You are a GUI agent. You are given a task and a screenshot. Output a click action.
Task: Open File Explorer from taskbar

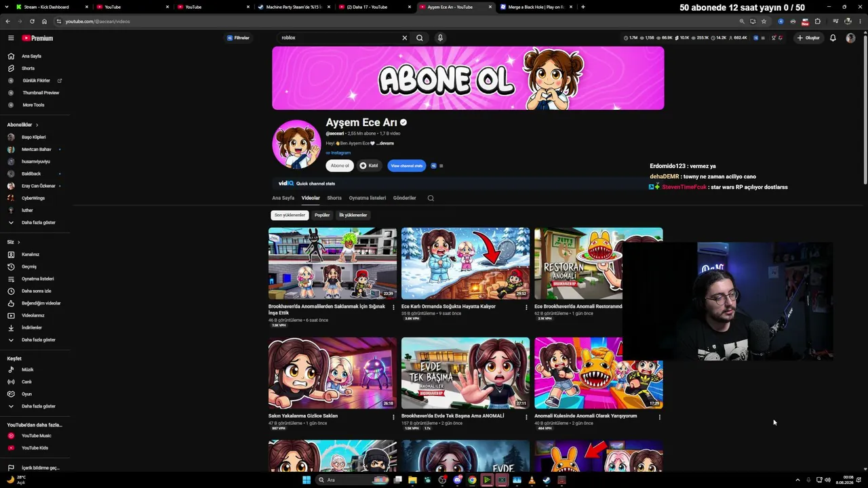coord(412,480)
